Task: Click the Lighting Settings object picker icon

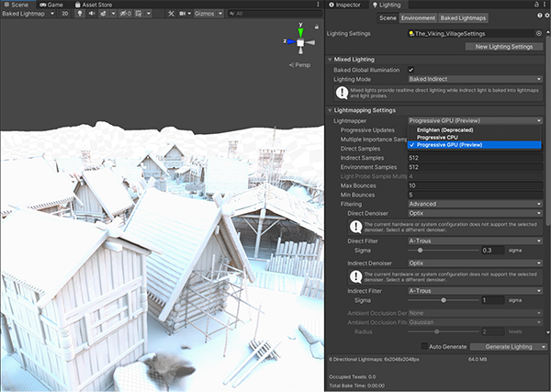Action: [x=539, y=33]
